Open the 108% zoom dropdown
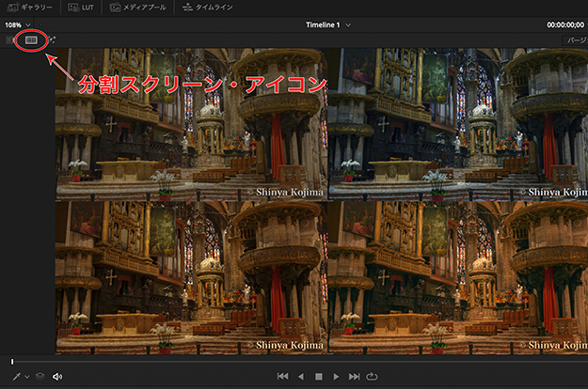588x389 pixels. tap(17, 24)
